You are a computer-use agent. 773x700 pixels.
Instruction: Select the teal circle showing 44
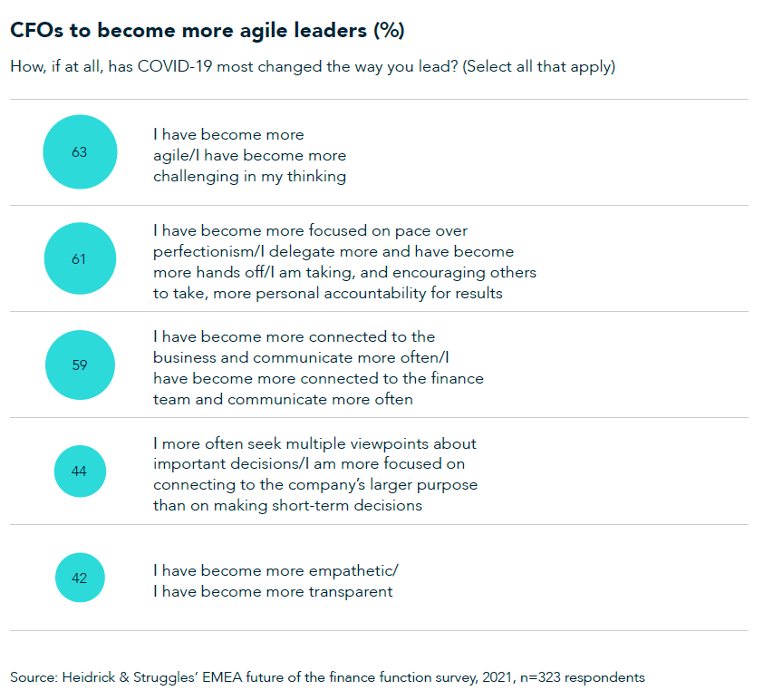[80, 472]
